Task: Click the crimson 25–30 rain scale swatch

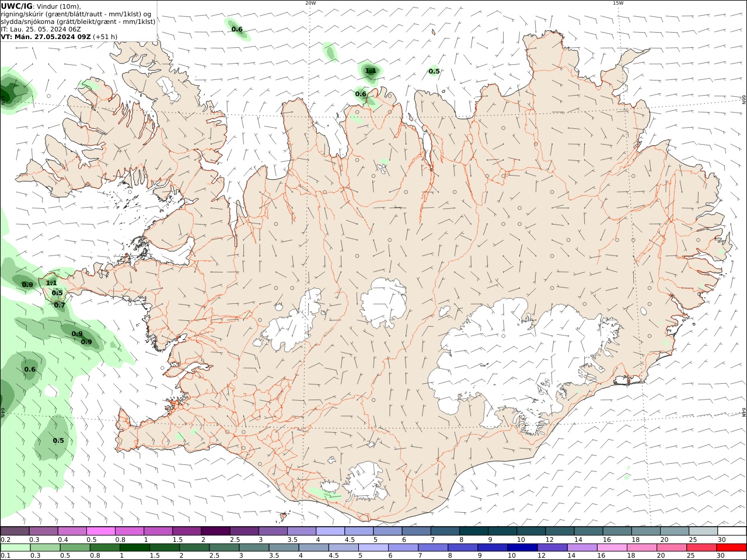Action: (x=701, y=548)
